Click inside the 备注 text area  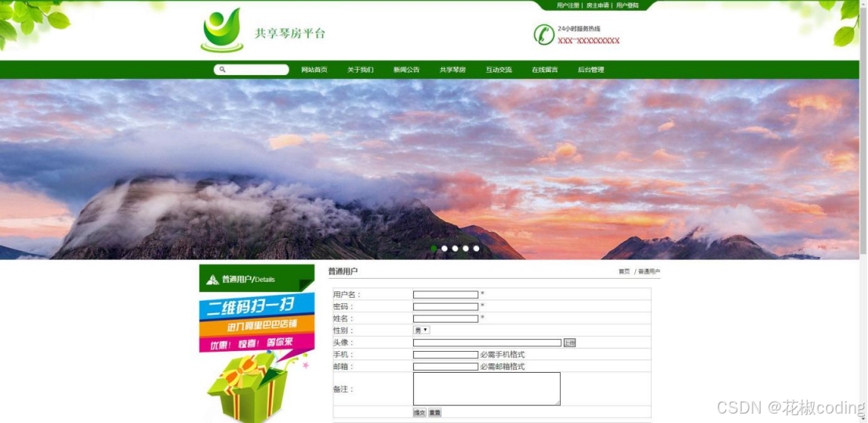[487, 389]
